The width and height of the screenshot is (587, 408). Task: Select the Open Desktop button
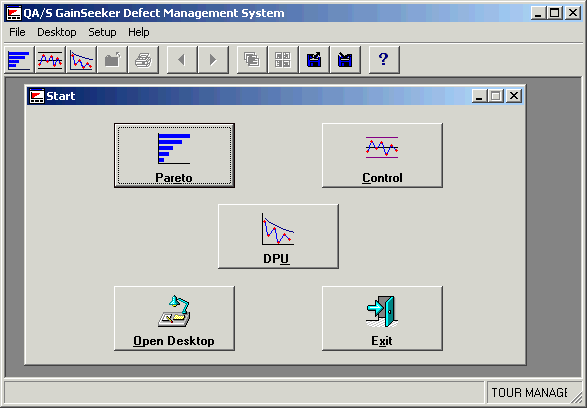[x=174, y=319]
